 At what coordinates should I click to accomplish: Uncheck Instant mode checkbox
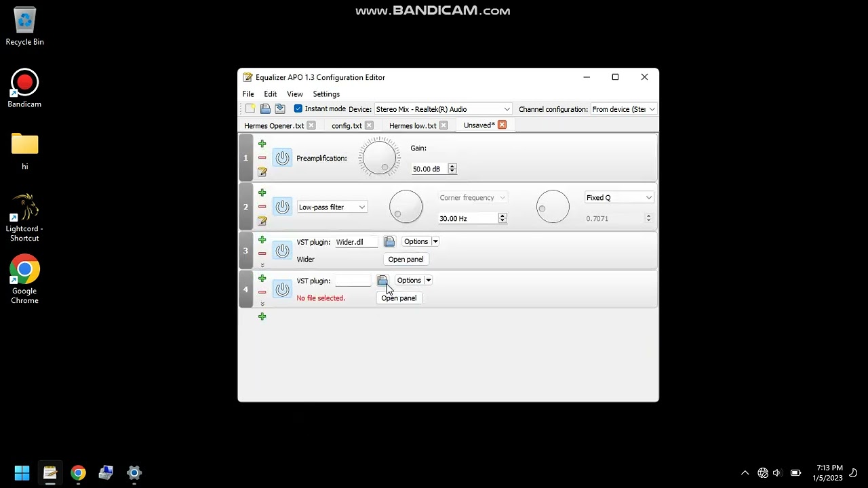pyautogui.click(x=298, y=108)
